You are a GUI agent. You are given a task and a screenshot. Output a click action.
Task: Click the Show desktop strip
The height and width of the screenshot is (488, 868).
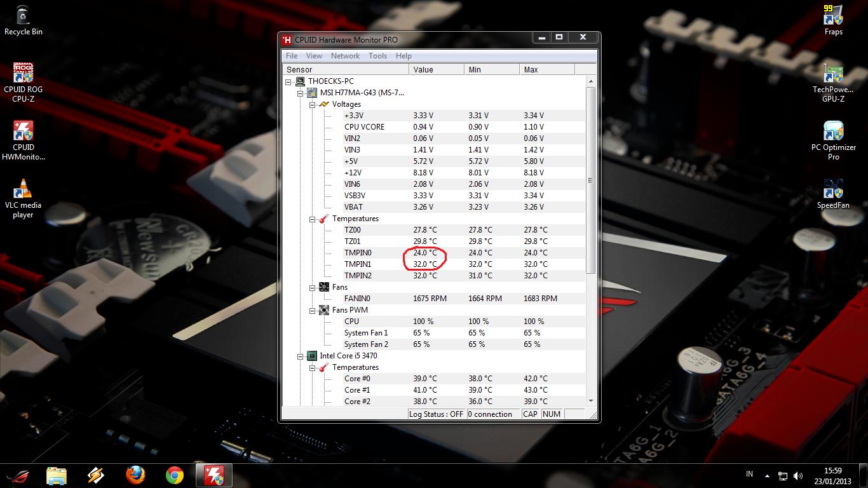864,476
